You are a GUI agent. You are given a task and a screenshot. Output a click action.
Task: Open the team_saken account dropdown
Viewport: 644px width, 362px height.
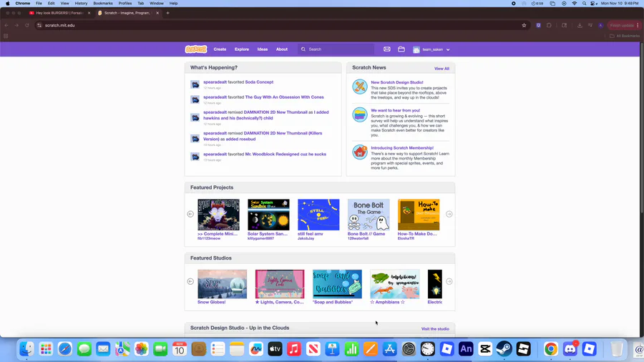click(x=431, y=49)
